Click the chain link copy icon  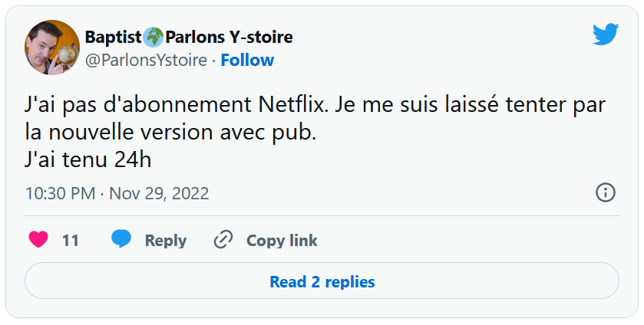(x=223, y=240)
